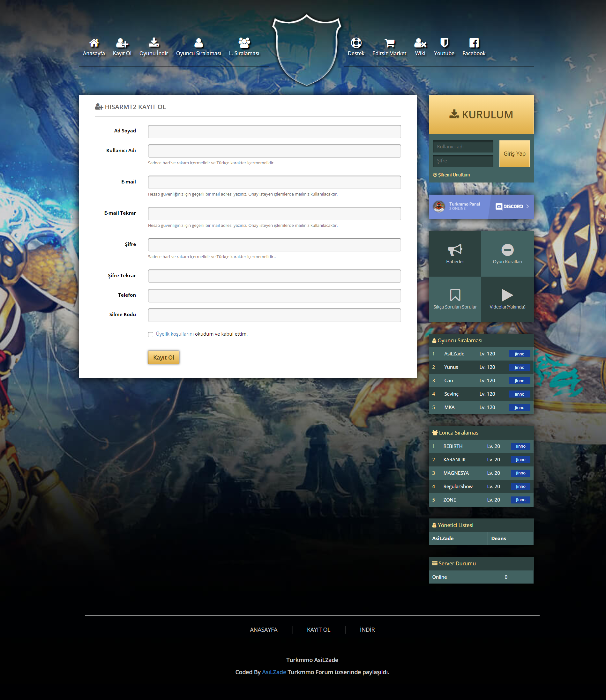Open the Anasayfa home icon
The image size is (606, 700).
(x=94, y=43)
